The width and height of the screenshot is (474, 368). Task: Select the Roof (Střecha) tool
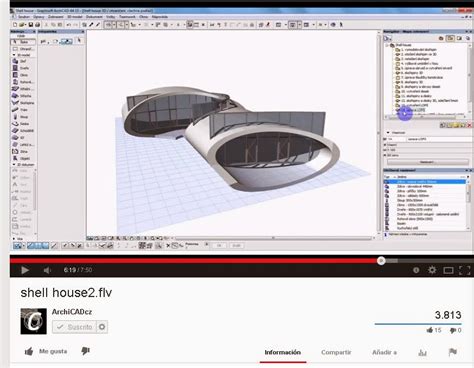click(x=23, y=96)
